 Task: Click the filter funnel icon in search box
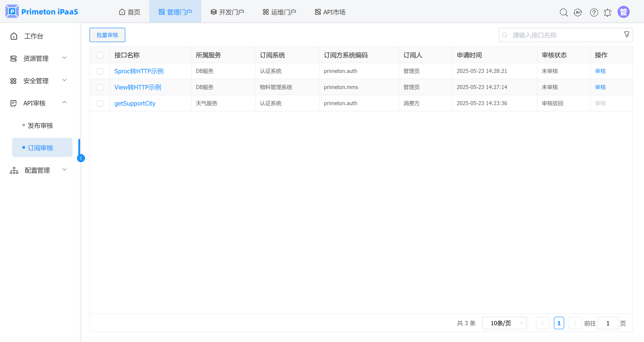click(627, 34)
